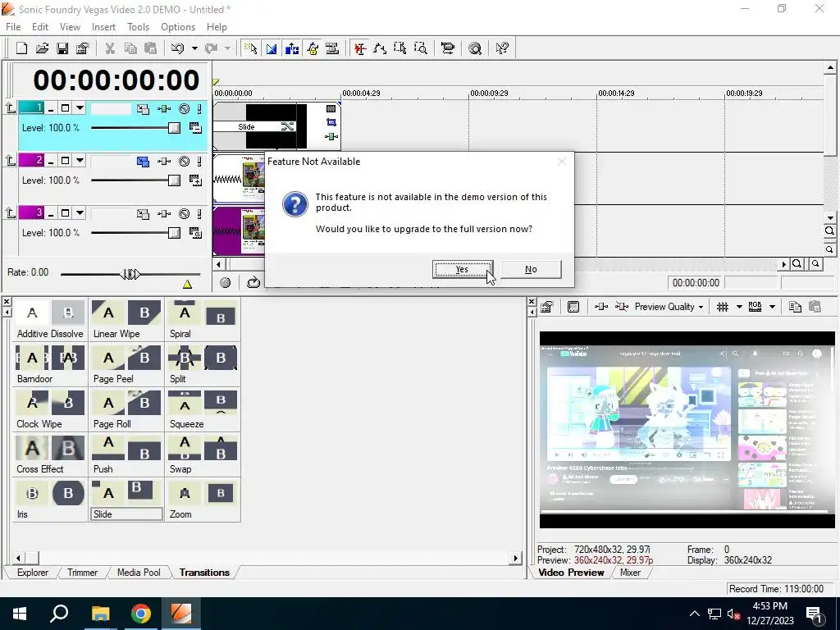Select the Selection edit tool icon
Screen dimensions: 840x630
pyautogui.click(x=400, y=48)
